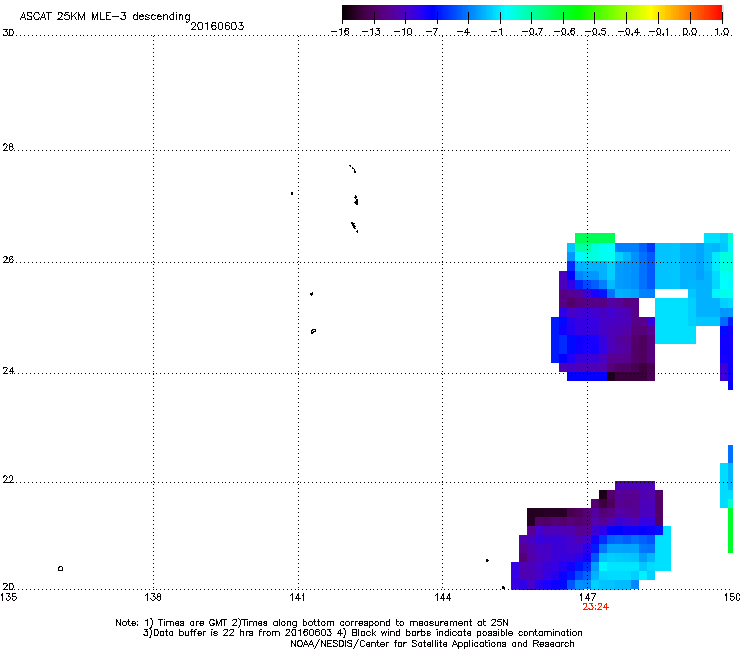This screenshot has height=650, width=740.
Task: Click the latitude label '22'
Action: [x=8, y=480]
